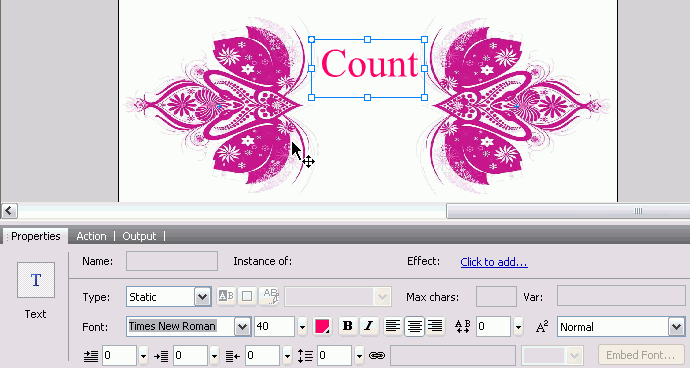The width and height of the screenshot is (690, 368).
Task: Click the URL link chain icon
Action: (377, 355)
